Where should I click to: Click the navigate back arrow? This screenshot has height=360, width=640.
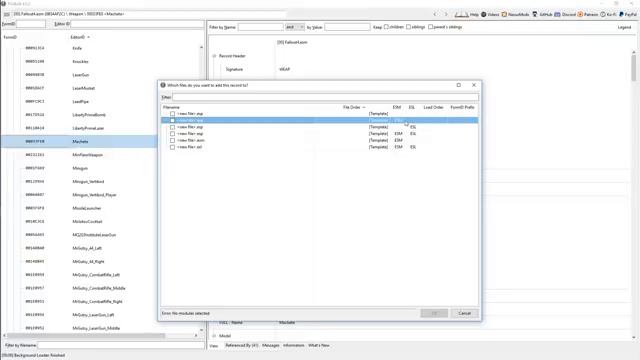(435, 14)
